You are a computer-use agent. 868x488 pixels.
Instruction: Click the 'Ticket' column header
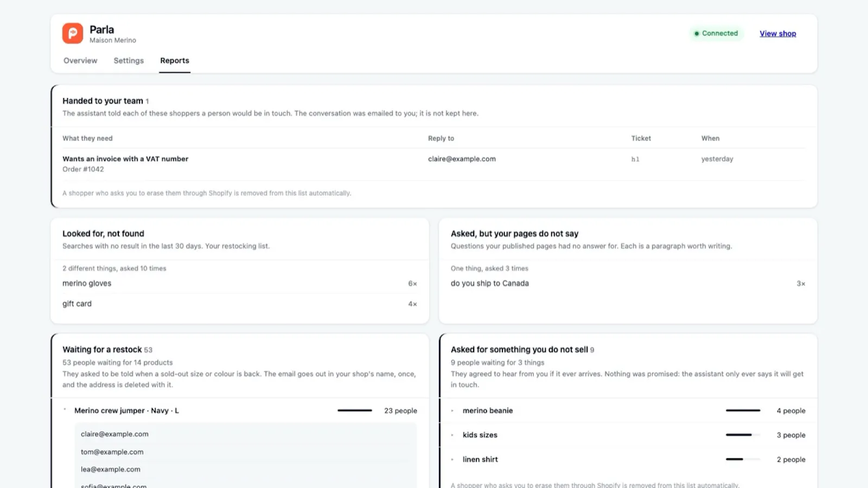[x=641, y=138]
